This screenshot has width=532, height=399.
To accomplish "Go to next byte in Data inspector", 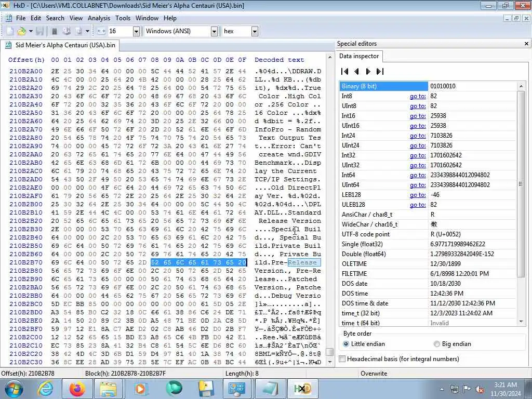I will click(368, 71).
